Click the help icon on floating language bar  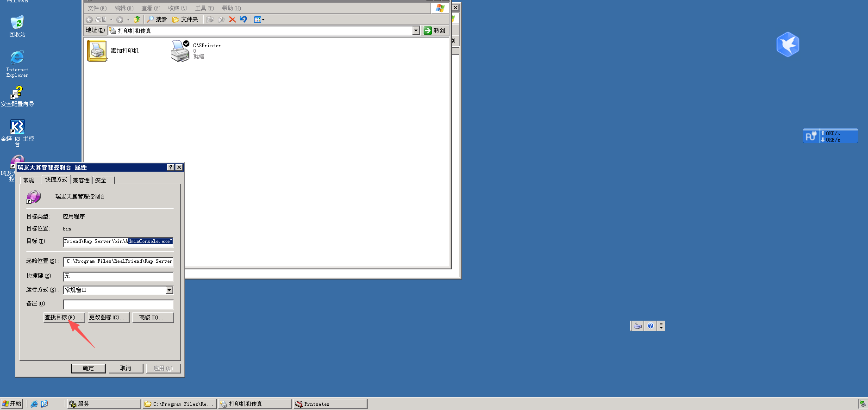point(650,326)
